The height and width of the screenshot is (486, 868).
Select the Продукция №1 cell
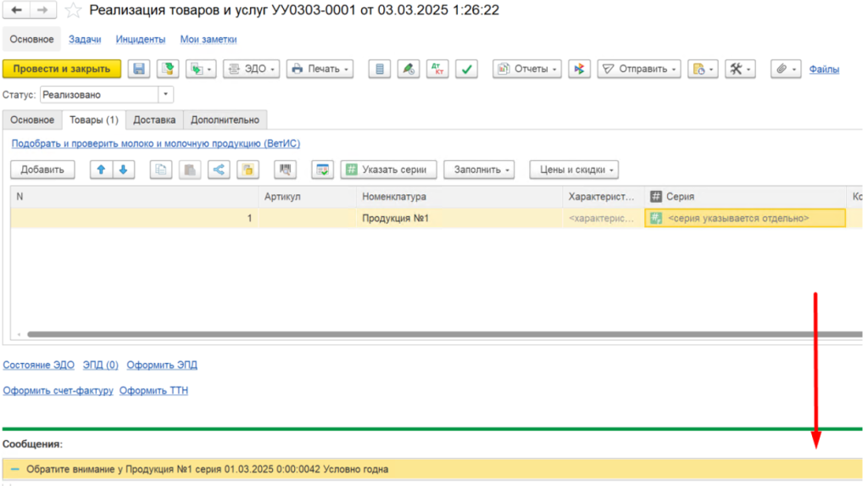click(x=459, y=218)
